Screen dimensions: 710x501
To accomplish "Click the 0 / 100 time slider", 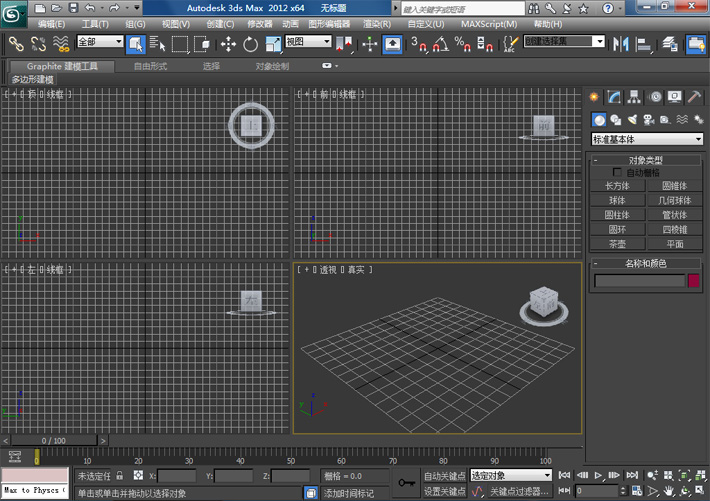I will click(53, 440).
